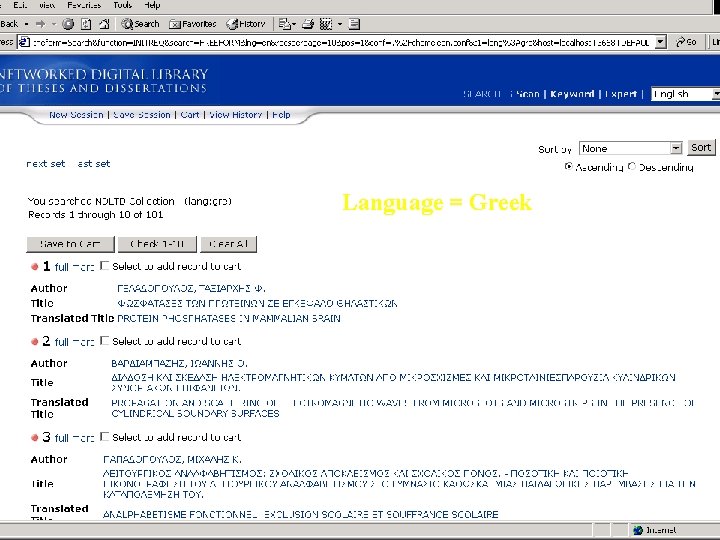Screen dimensions: 720x540
Task: Click the Edit toolbar icon
Action: pyautogui.click(x=326, y=24)
